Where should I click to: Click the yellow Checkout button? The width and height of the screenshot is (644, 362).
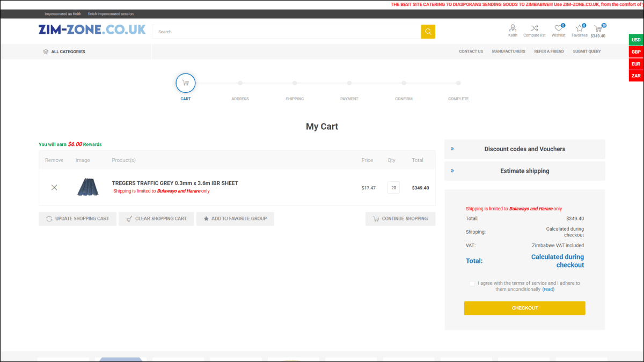click(x=525, y=308)
